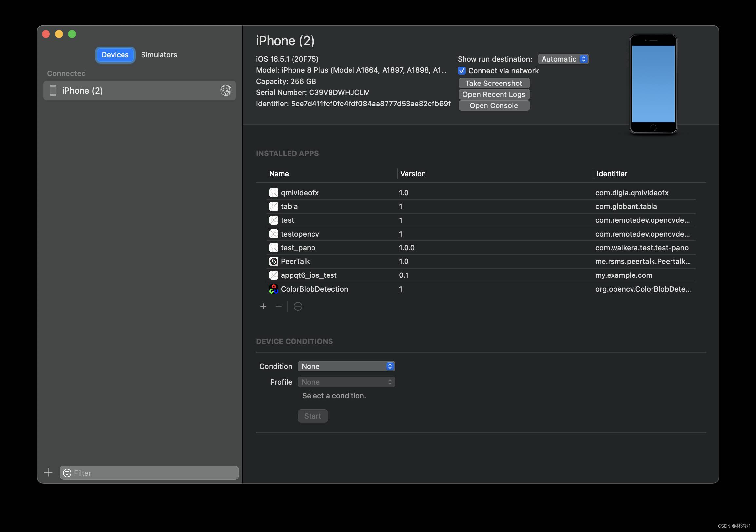Select the ColorBlobDetection app name
Viewport: 756px width, 532px height.
[x=314, y=289]
